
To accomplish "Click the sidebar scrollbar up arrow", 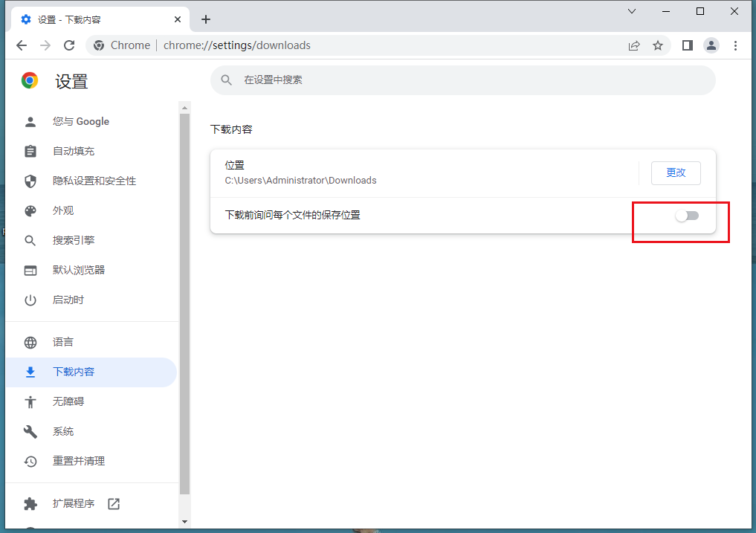I will click(184, 108).
